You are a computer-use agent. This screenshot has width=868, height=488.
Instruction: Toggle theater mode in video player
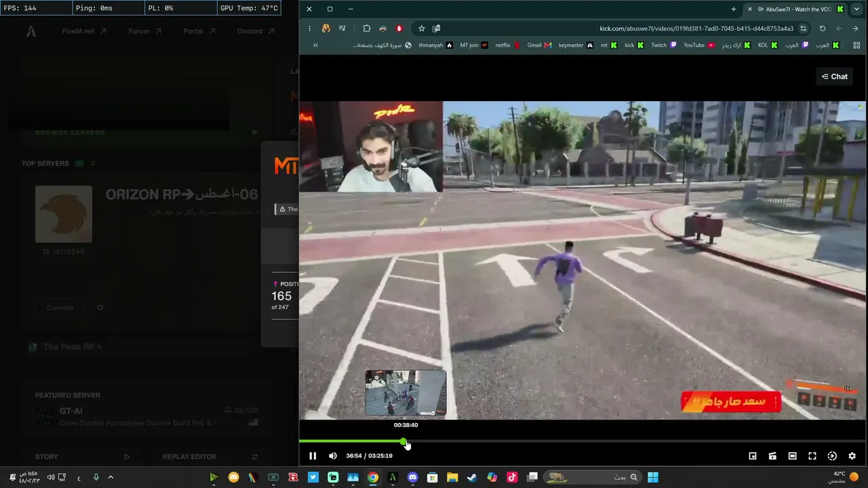pos(792,456)
